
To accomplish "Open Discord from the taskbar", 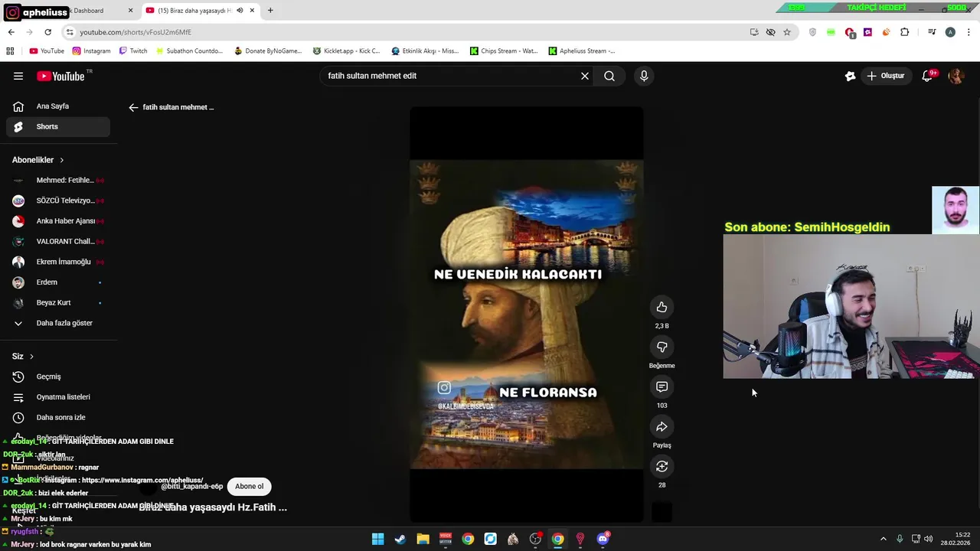I will tap(603, 539).
